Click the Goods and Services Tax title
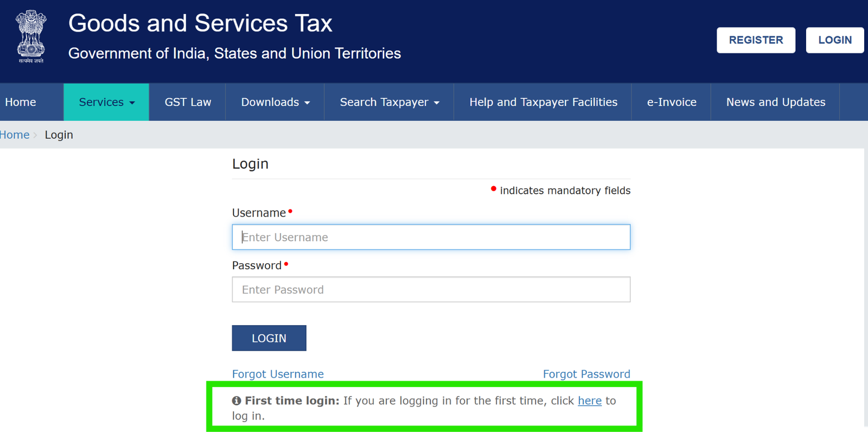 (x=200, y=23)
